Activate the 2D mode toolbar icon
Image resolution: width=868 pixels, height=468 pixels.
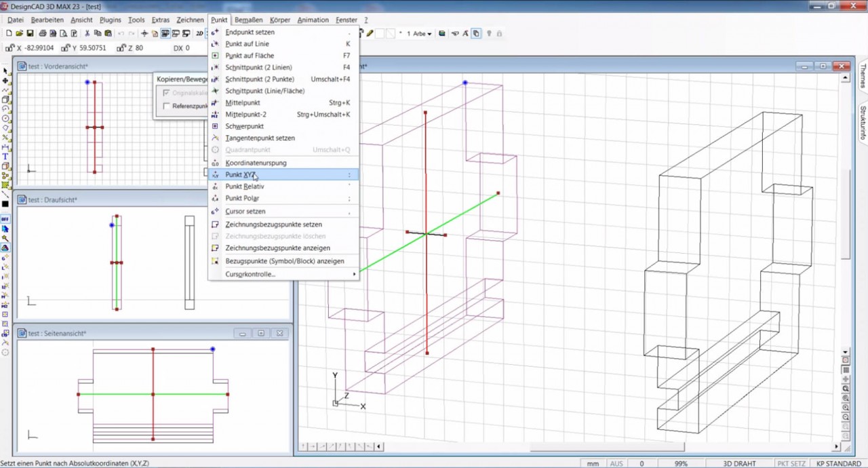click(200, 33)
